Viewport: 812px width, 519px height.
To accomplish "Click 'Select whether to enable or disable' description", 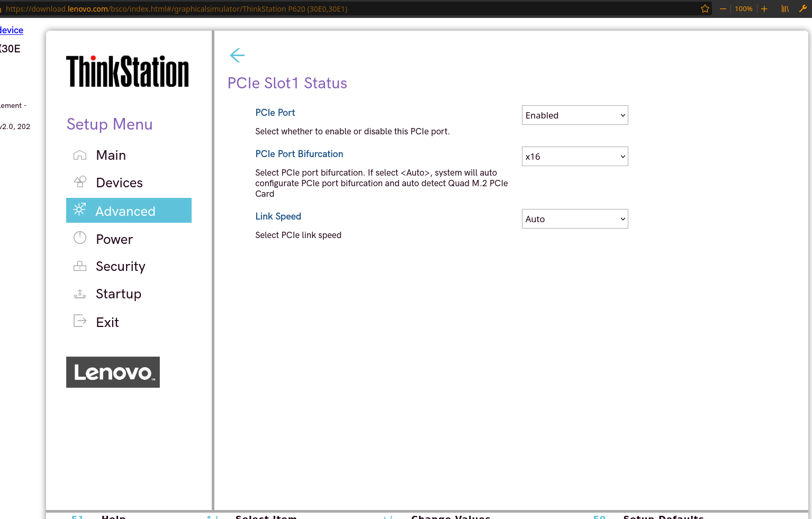I will click(x=353, y=131).
